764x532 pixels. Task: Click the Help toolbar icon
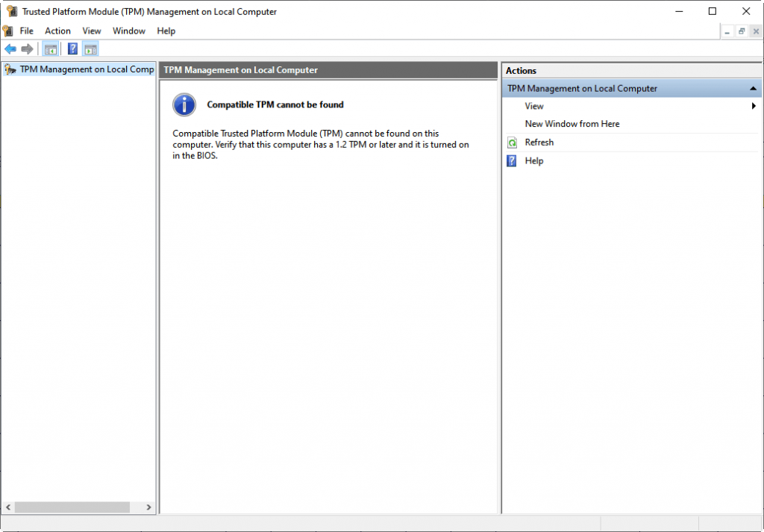pyautogui.click(x=72, y=48)
